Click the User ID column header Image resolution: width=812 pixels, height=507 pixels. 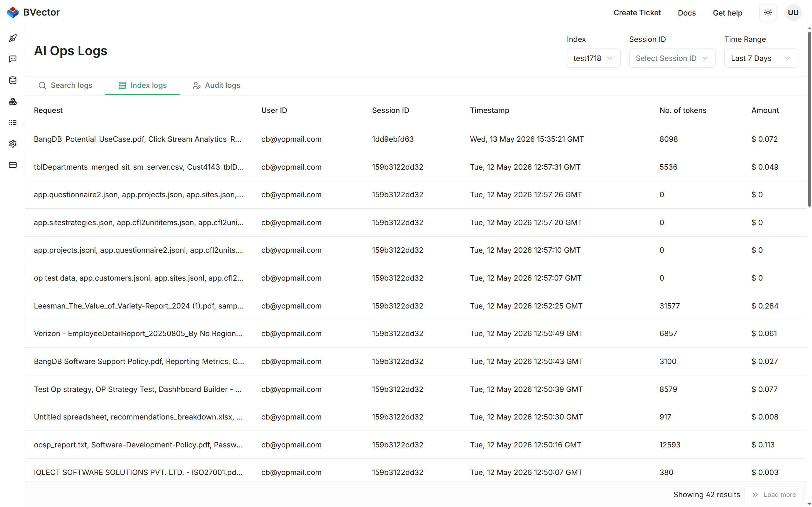pyautogui.click(x=274, y=110)
